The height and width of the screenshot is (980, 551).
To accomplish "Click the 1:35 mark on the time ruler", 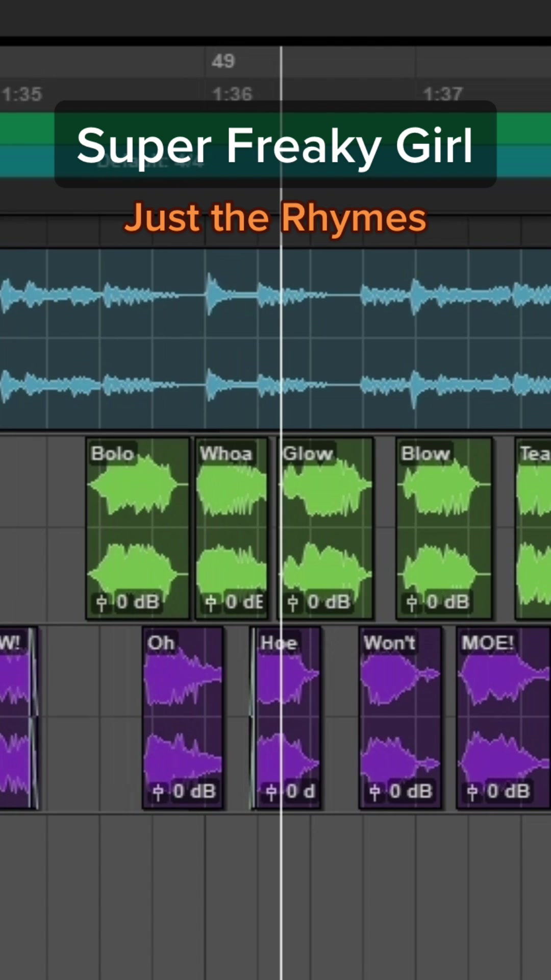I will click(x=21, y=94).
